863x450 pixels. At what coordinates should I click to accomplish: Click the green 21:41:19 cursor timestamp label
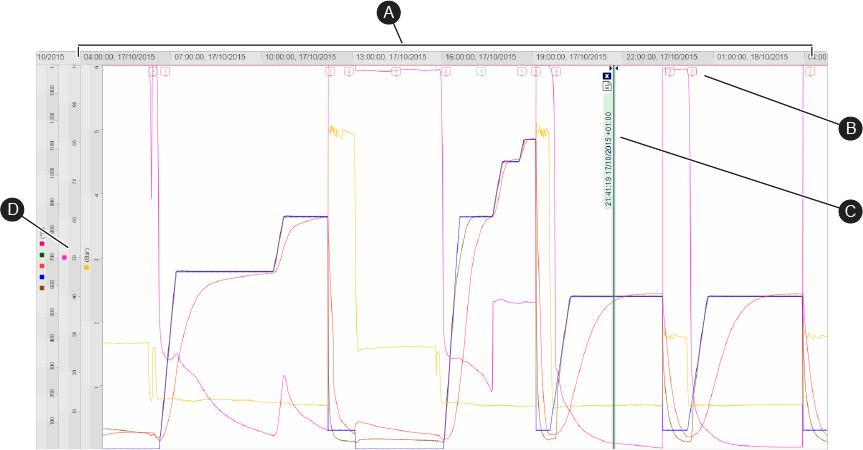(609, 160)
